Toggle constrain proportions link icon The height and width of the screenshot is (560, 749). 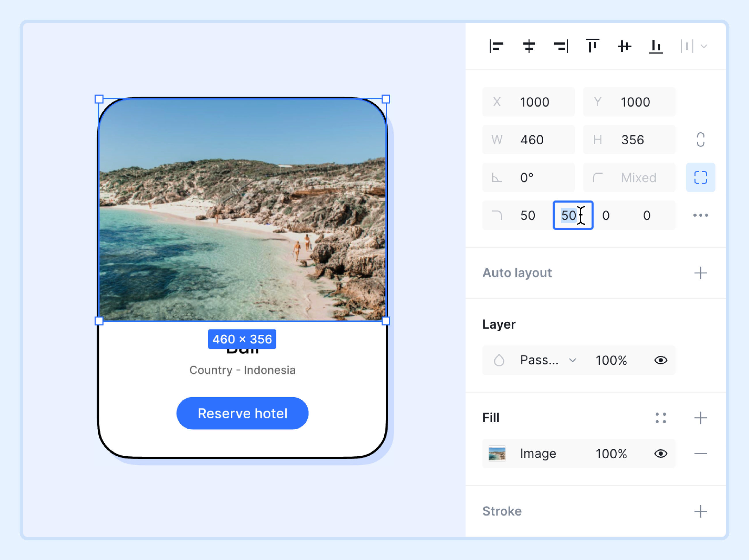(x=701, y=139)
